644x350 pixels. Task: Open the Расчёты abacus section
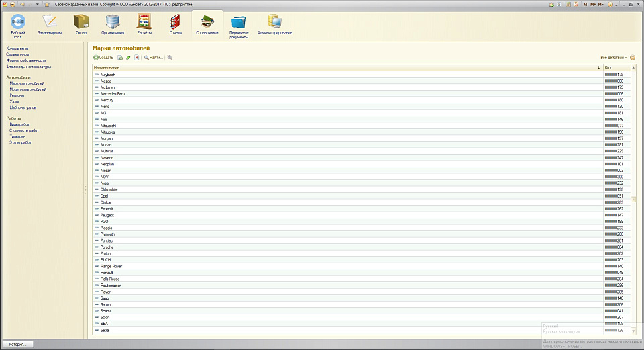pyautogui.click(x=144, y=24)
